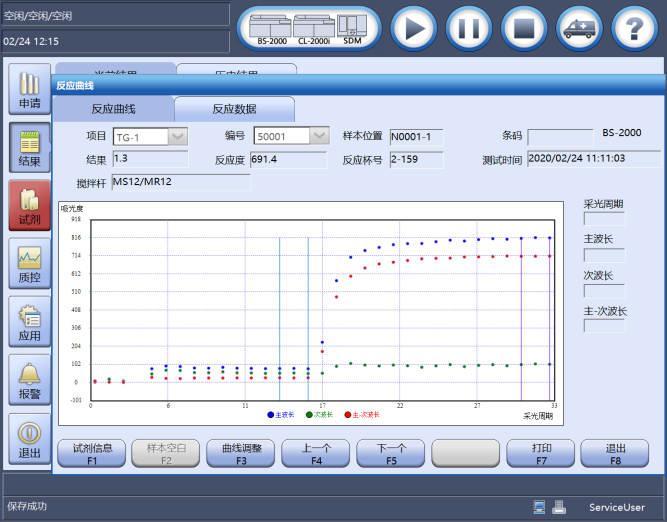The height and width of the screenshot is (522, 667).
Task: Click the 退出 F8 button
Action: 615,454
